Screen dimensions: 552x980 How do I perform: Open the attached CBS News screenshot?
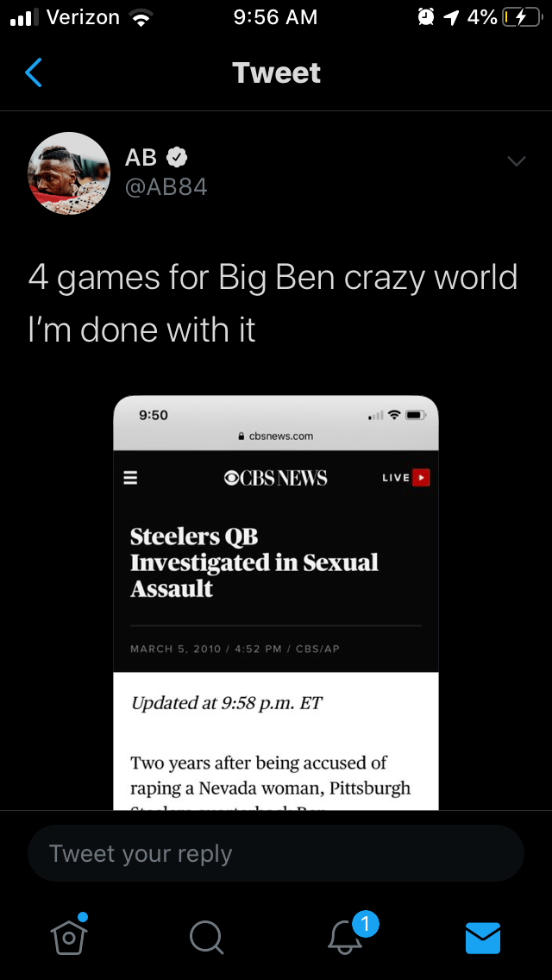click(x=276, y=602)
